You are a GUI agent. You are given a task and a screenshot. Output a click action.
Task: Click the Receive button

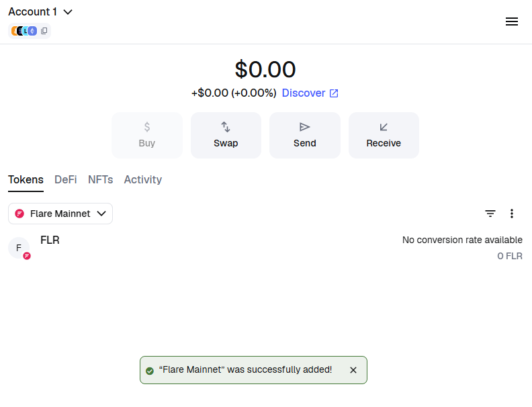[x=384, y=135]
